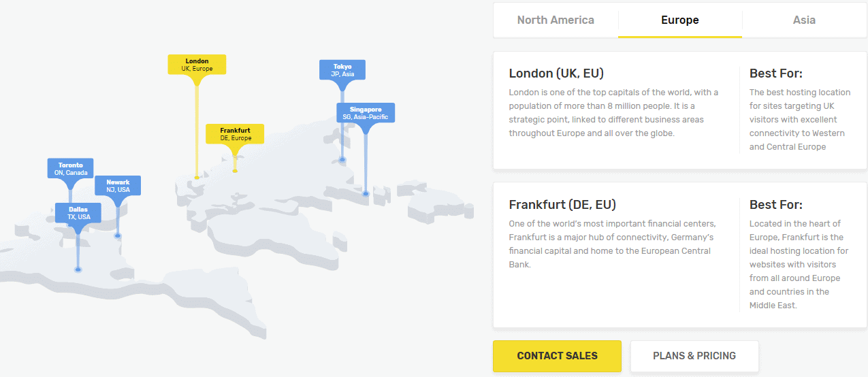This screenshot has height=377, width=868.
Task: Click the blue Singapore location dot on map
Action: click(x=366, y=194)
